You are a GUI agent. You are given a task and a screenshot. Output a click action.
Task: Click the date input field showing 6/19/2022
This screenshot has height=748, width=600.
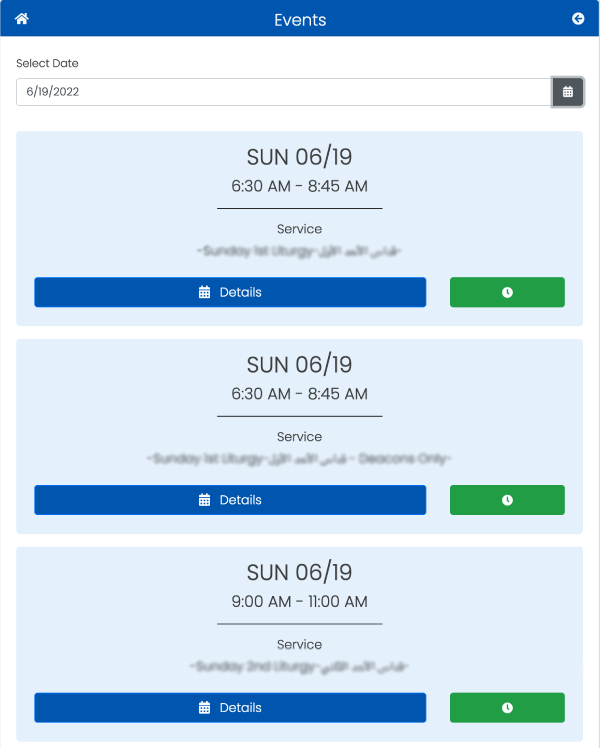click(284, 92)
